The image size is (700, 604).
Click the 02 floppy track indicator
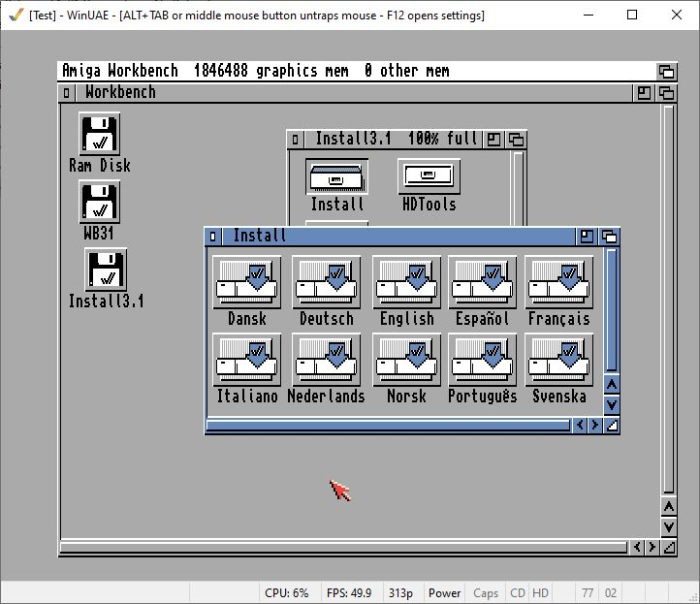(x=610, y=592)
